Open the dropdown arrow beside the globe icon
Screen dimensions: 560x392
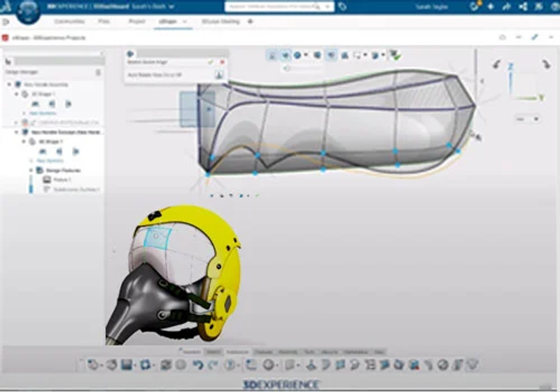(306, 55)
